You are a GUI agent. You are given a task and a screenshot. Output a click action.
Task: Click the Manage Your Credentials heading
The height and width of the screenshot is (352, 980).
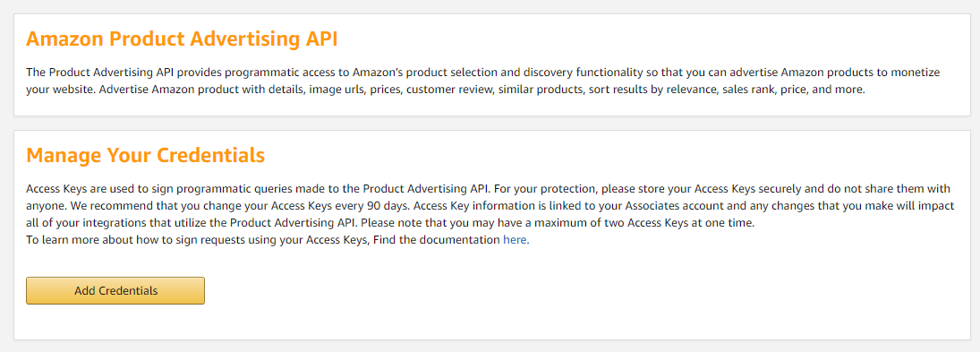coord(146,155)
